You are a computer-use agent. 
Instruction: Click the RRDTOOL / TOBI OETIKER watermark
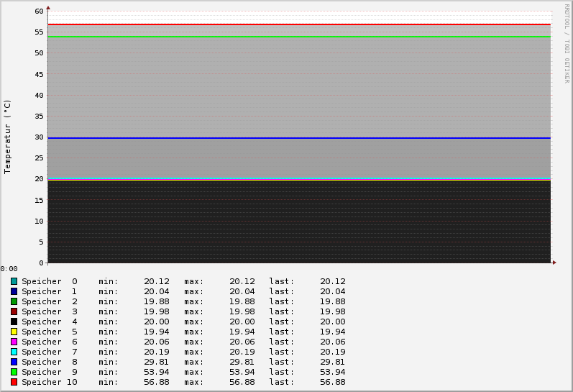coord(567,43)
